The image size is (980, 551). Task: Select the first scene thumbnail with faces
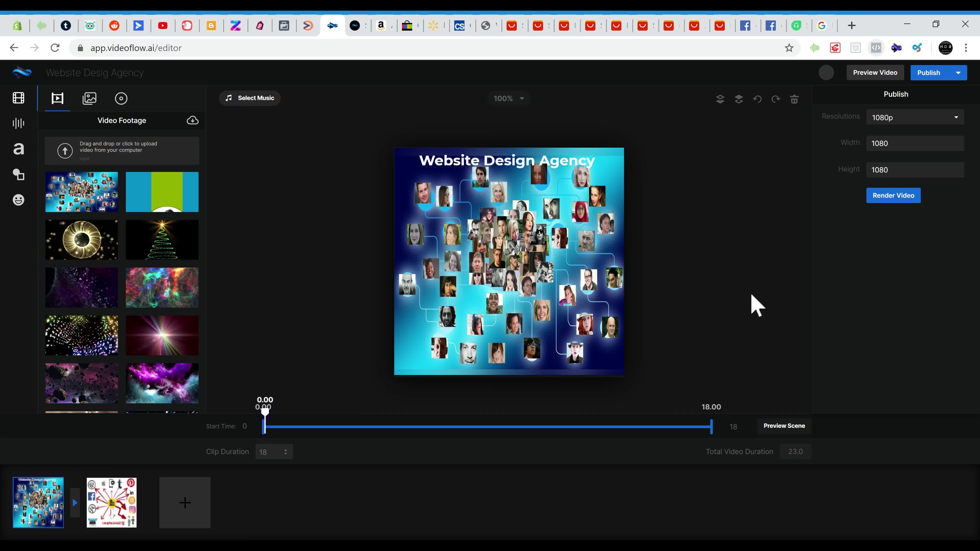click(39, 502)
